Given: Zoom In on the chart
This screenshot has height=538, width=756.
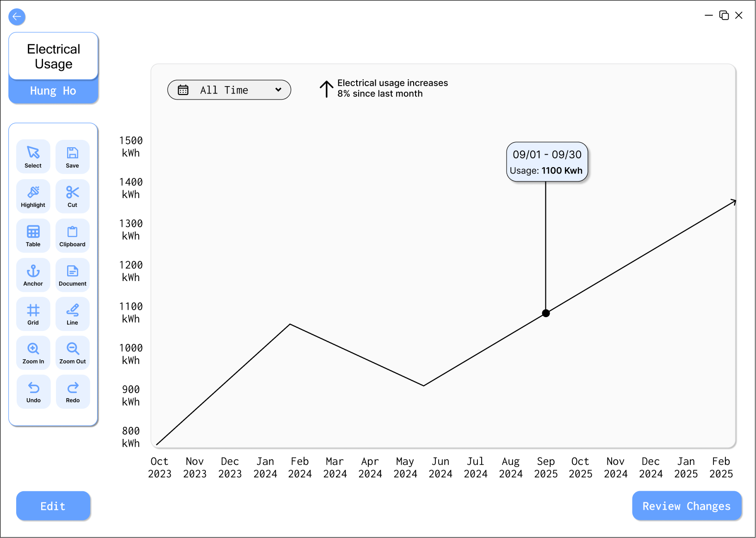Looking at the screenshot, I should pyautogui.click(x=33, y=353).
